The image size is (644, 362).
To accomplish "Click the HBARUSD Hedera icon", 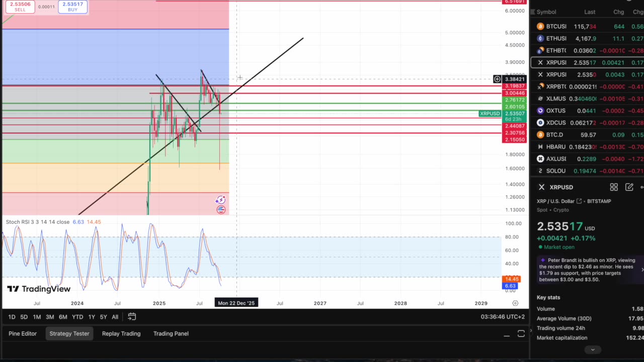I will (540, 147).
